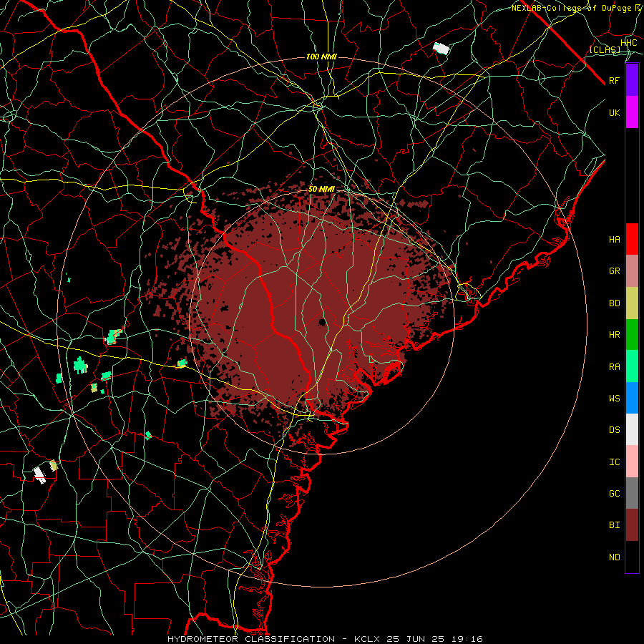
Task: Click the "BI" legend label
Action: (614, 525)
